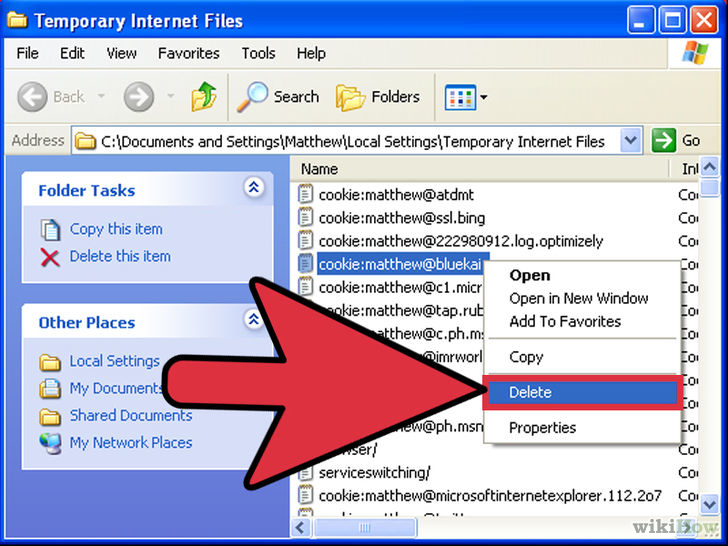Choose Delete from the context menu

[x=582, y=392]
